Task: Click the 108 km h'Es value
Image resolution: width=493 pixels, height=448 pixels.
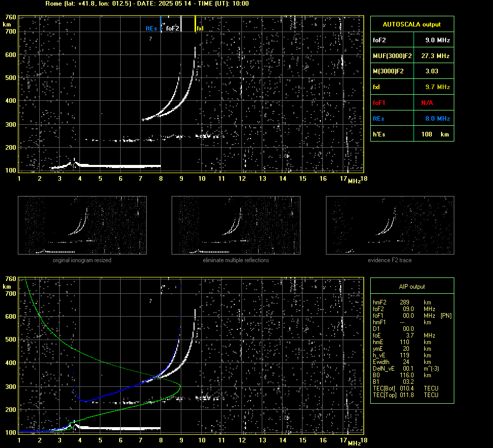Action: (x=435, y=134)
